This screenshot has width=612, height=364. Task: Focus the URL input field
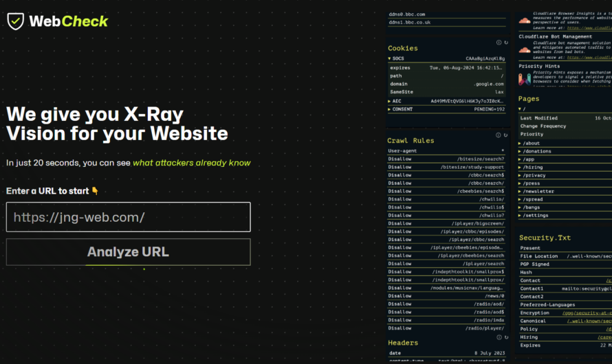click(129, 217)
